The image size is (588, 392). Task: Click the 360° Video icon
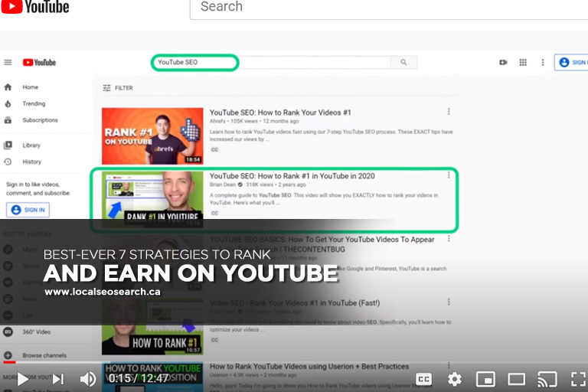[x=8, y=332]
